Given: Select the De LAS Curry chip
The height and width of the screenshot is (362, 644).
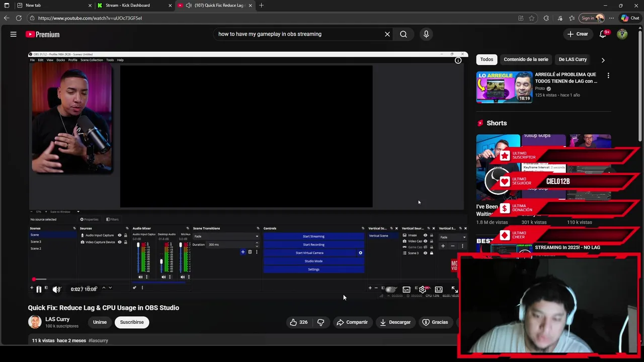Looking at the screenshot, I should (x=573, y=59).
